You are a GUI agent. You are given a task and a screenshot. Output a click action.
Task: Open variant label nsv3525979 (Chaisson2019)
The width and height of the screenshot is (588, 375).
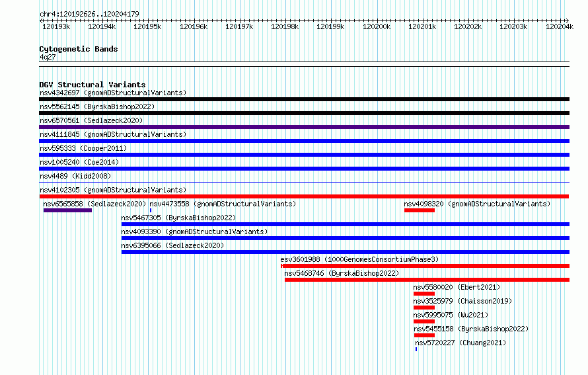(x=462, y=301)
